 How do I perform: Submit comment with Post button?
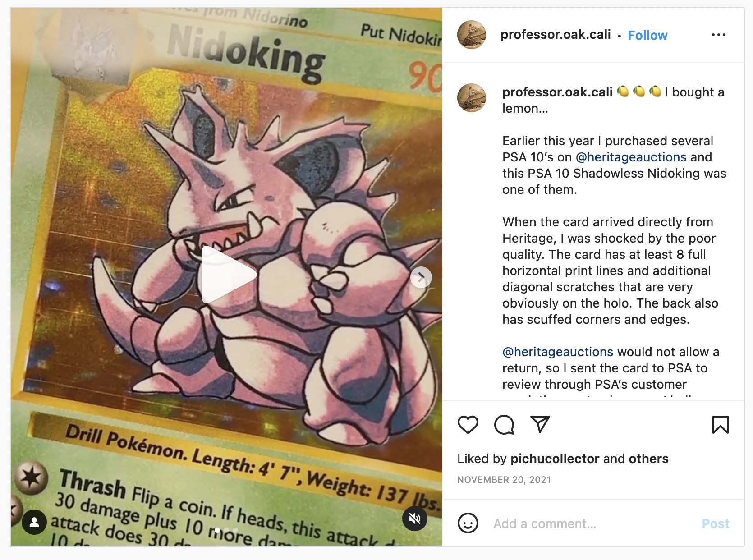click(715, 523)
